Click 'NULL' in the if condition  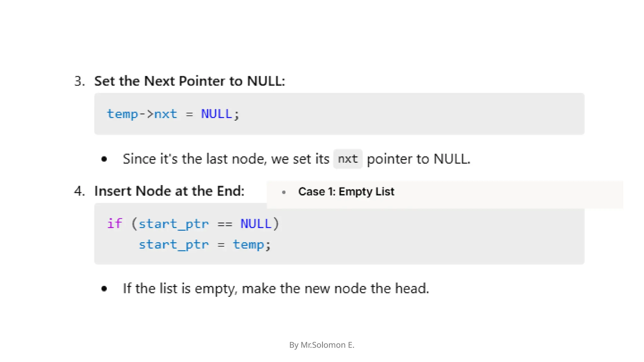click(x=256, y=224)
